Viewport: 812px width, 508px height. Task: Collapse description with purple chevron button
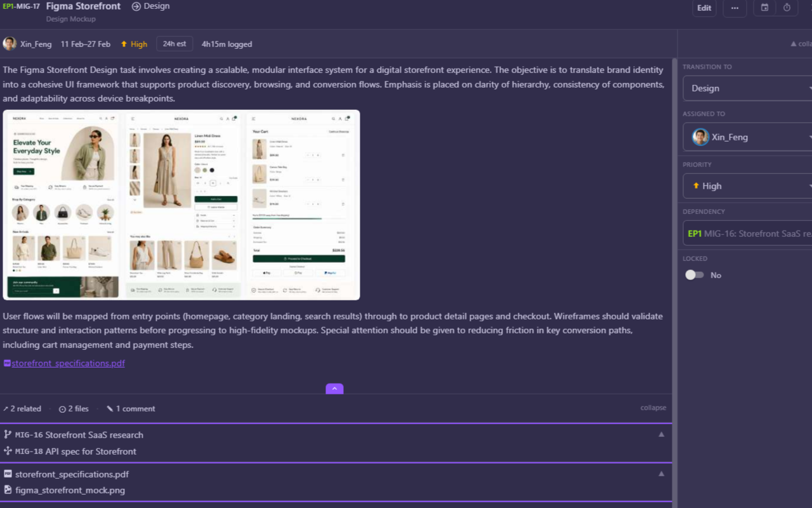(x=334, y=389)
